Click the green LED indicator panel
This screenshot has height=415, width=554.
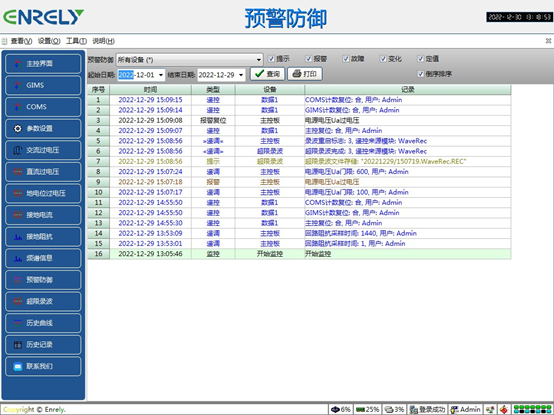tap(532, 409)
